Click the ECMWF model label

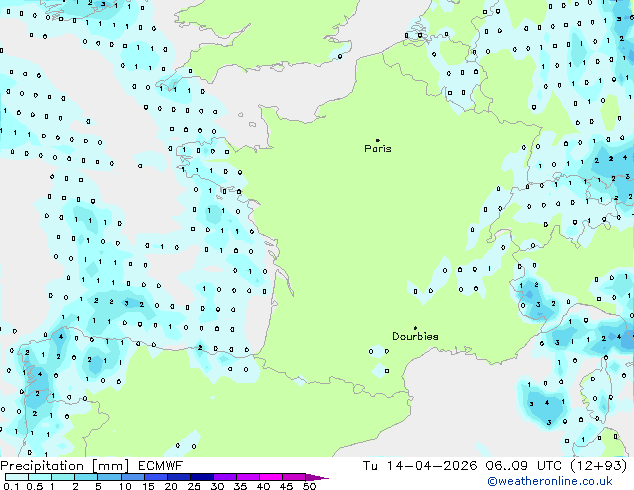pos(161,466)
